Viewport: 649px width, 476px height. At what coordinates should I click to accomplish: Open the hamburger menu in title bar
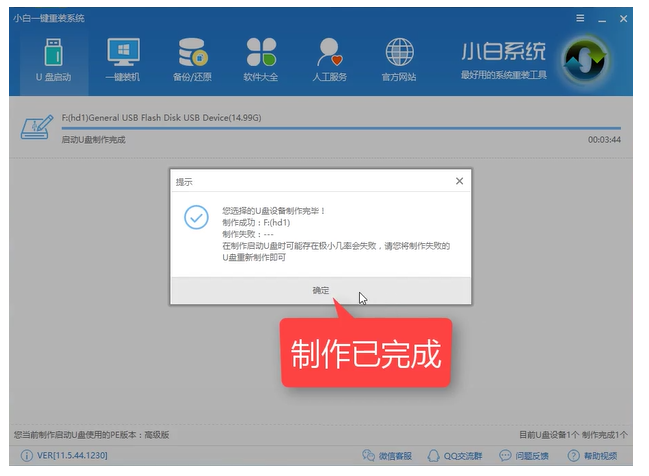point(580,18)
